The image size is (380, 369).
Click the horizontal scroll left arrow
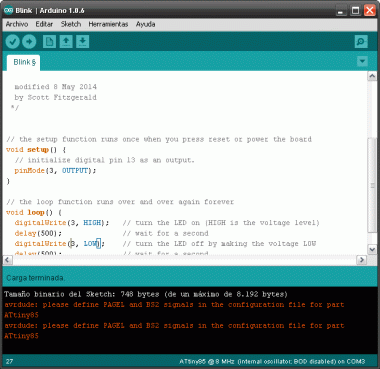tap(8, 260)
